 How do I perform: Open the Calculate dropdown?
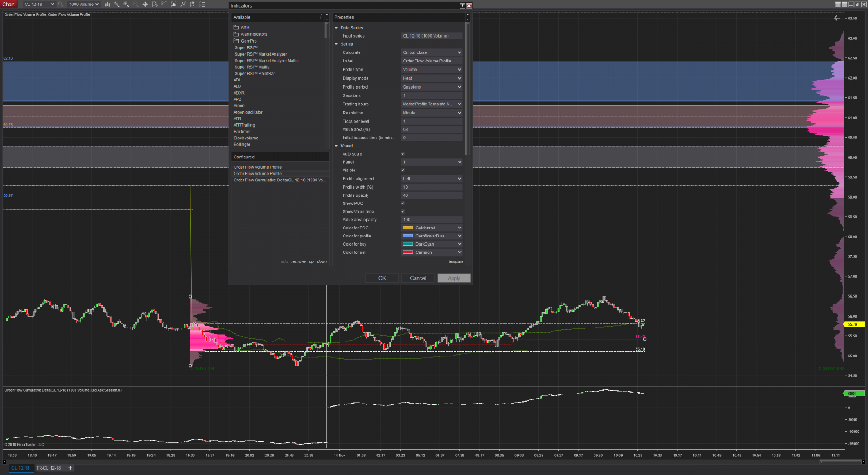click(432, 53)
